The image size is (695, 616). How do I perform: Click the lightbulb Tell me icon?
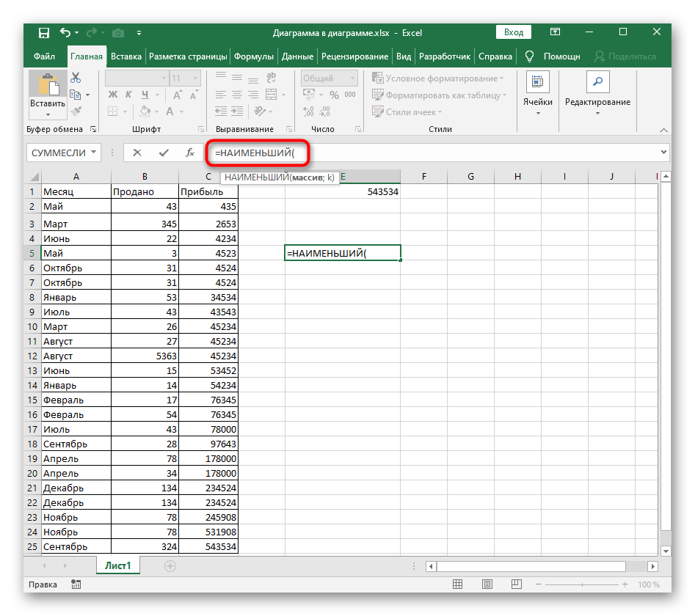529,56
